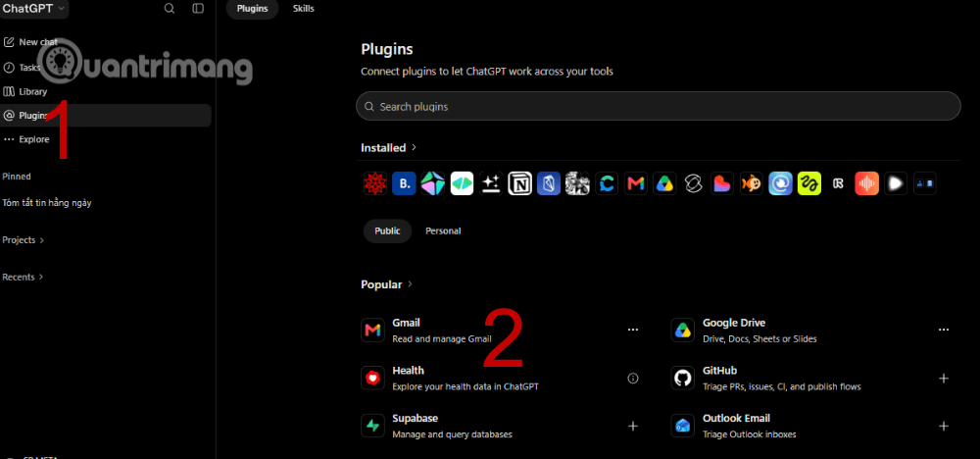Image resolution: width=980 pixels, height=459 pixels.
Task: Collapse the sidebar with the panel icon
Action: tap(198, 9)
